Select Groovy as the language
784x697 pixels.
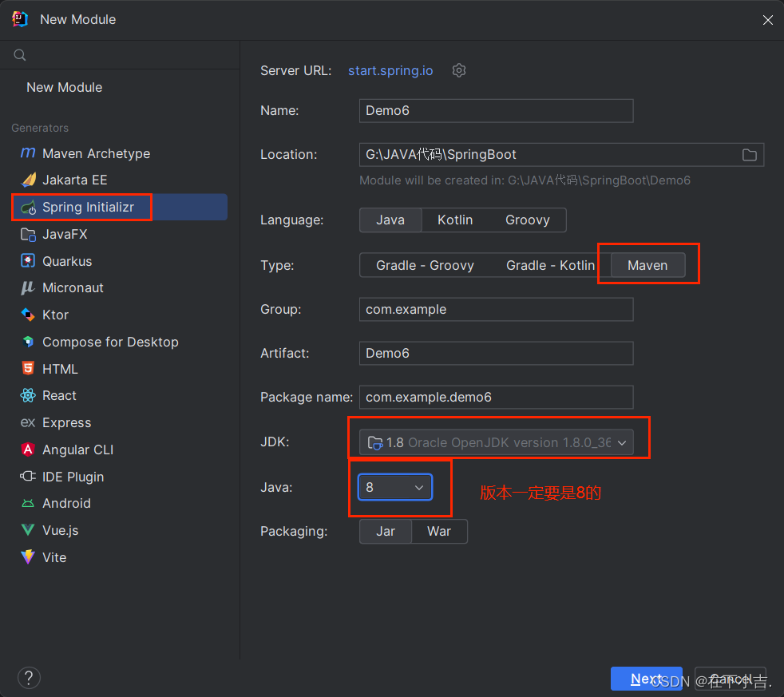[x=528, y=220]
